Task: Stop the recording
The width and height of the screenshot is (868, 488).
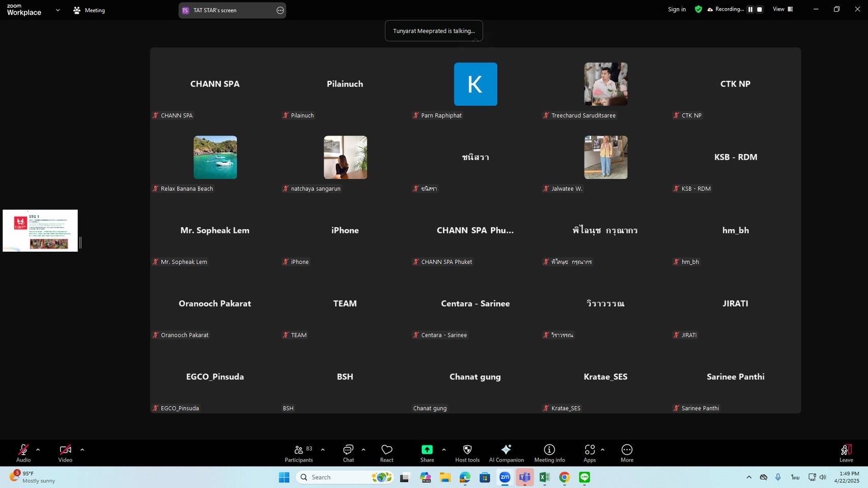Action: pos(759,9)
